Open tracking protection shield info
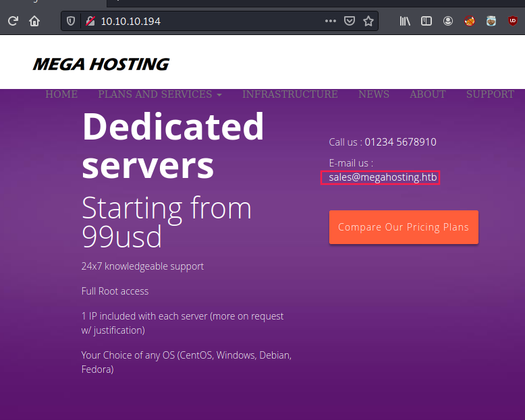This screenshot has width=525, height=420. point(72,21)
